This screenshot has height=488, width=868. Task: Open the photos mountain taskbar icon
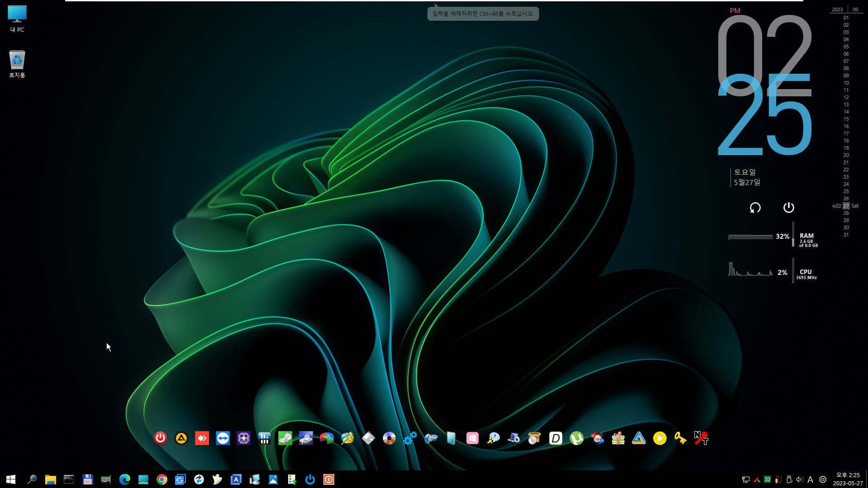(273, 479)
